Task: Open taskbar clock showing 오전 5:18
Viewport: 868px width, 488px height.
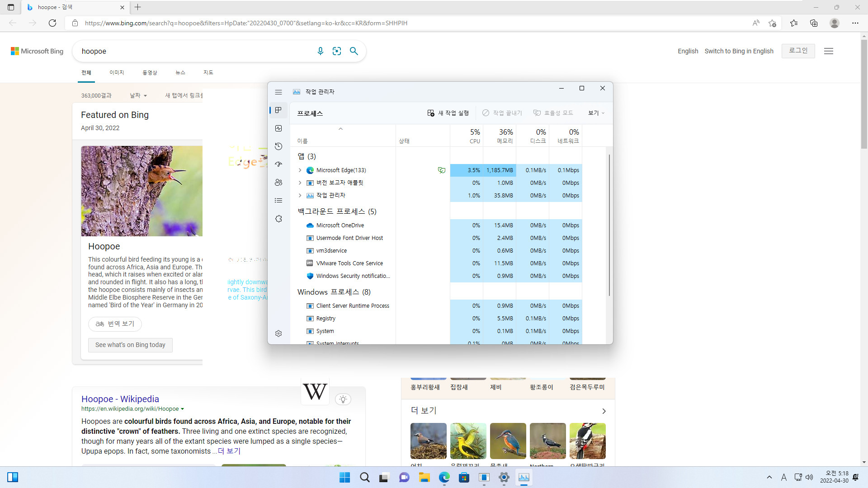Action: tap(834, 477)
